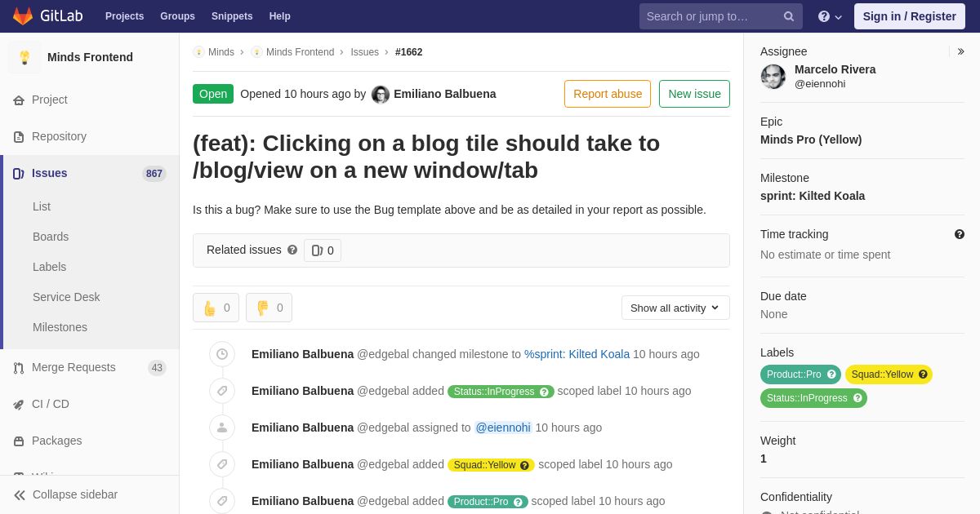Click Sign in / Register button
The image size is (980, 514).
pos(909,16)
